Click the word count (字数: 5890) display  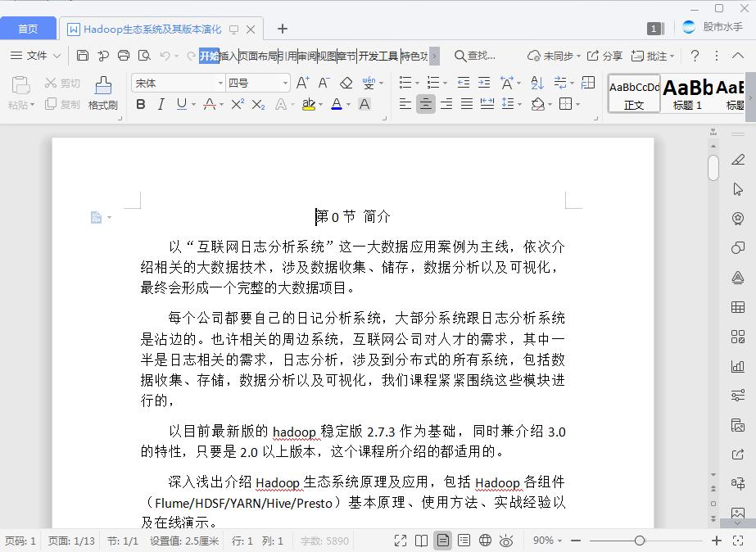click(x=324, y=541)
